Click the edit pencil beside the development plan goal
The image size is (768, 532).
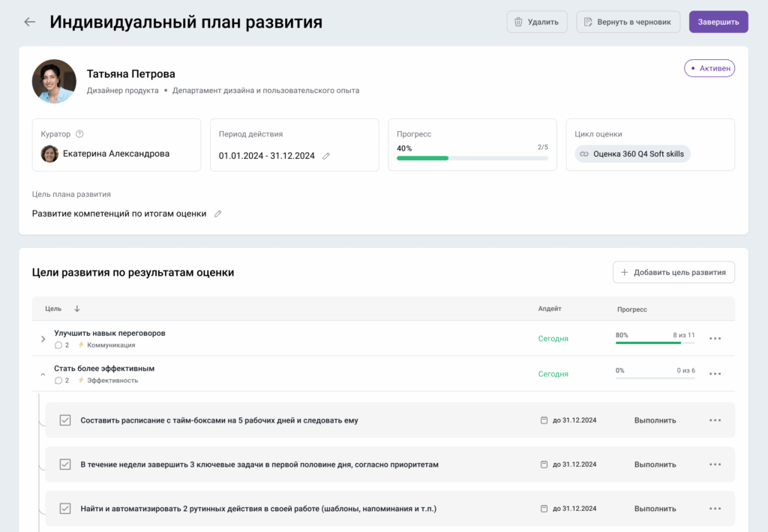click(217, 214)
